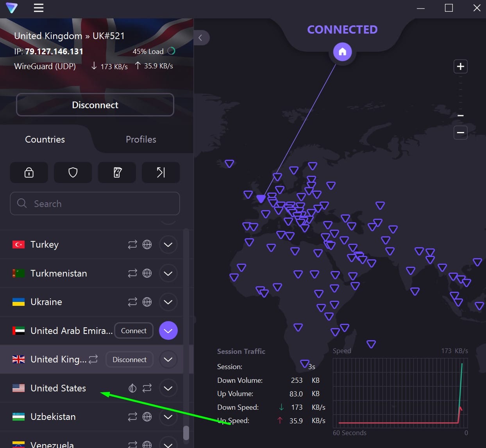Click the United States flag icon
The height and width of the screenshot is (448, 486).
click(18, 388)
